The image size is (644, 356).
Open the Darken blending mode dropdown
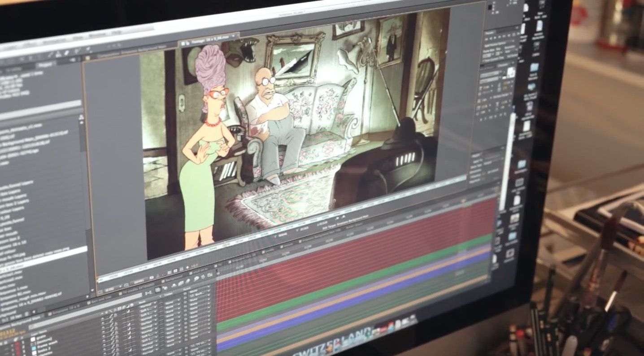point(150,321)
